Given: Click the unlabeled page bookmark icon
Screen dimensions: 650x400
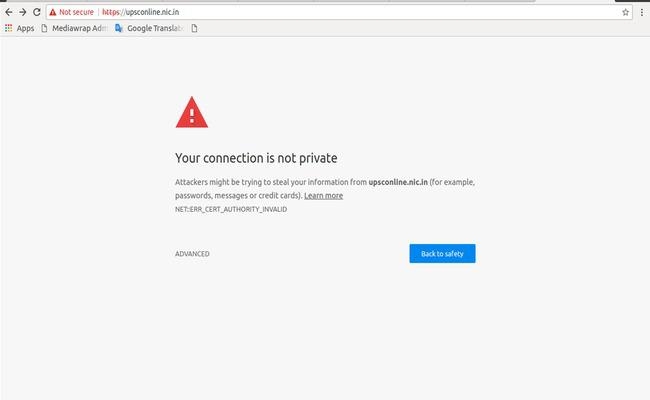Looking at the screenshot, I should tap(194, 28).
